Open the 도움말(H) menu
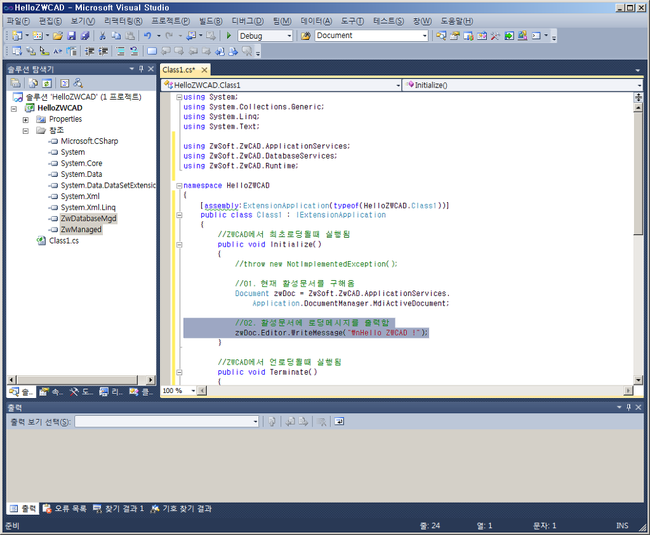Viewport: 650px width, 535px height. pos(456,21)
